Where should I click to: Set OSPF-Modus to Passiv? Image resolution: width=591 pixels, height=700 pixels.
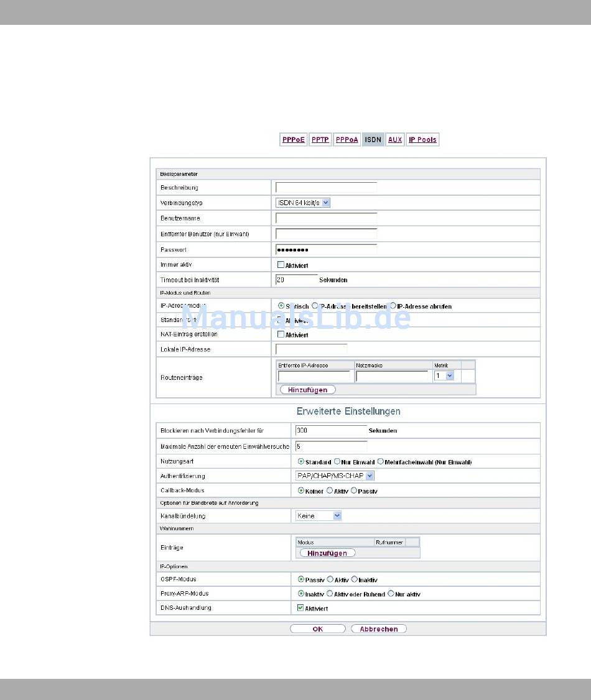pos(300,579)
